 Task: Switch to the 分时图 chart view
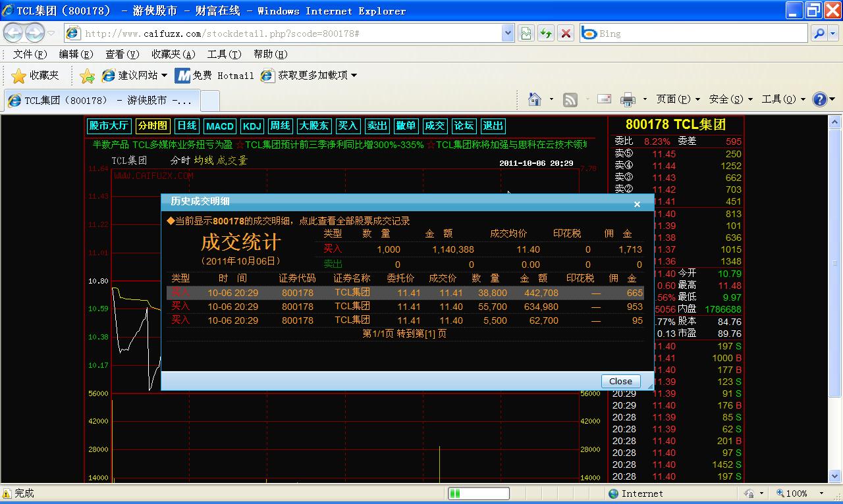coord(153,126)
